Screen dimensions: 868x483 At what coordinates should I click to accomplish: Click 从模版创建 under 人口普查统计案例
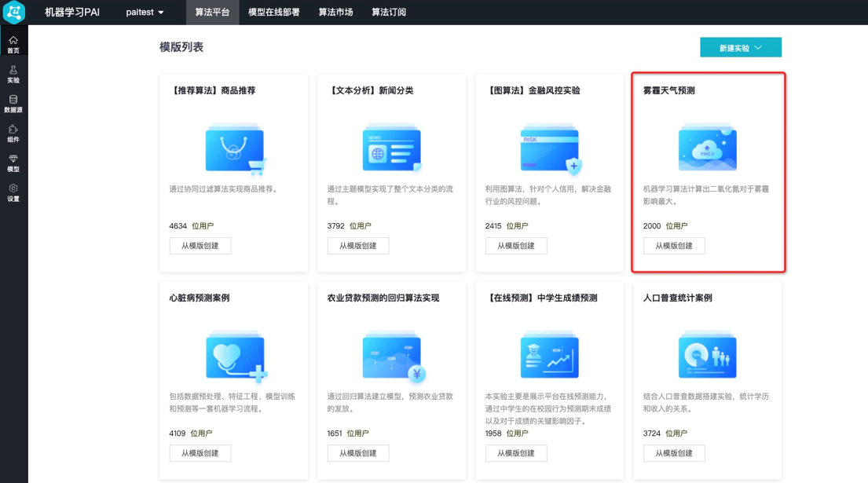coord(674,453)
